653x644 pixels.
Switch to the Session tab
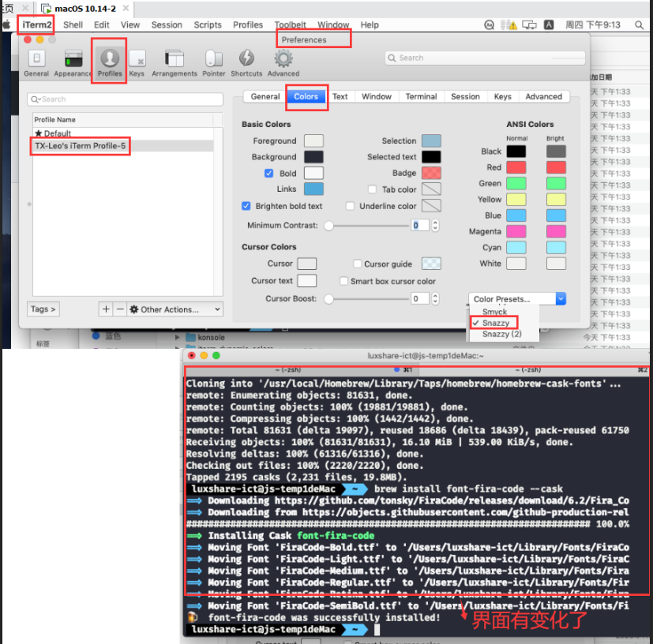click(466, 96)
